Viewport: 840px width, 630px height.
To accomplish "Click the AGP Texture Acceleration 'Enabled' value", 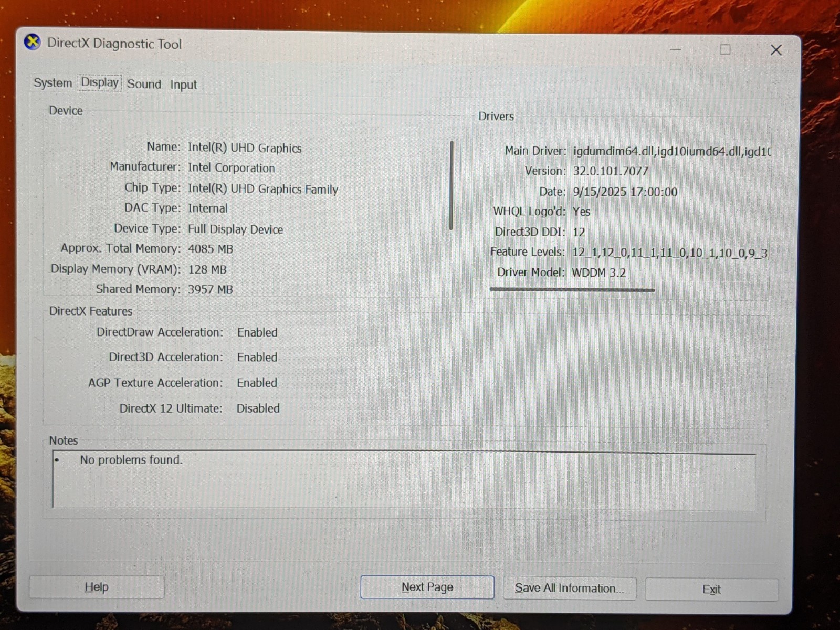I will tap(257, 383).
